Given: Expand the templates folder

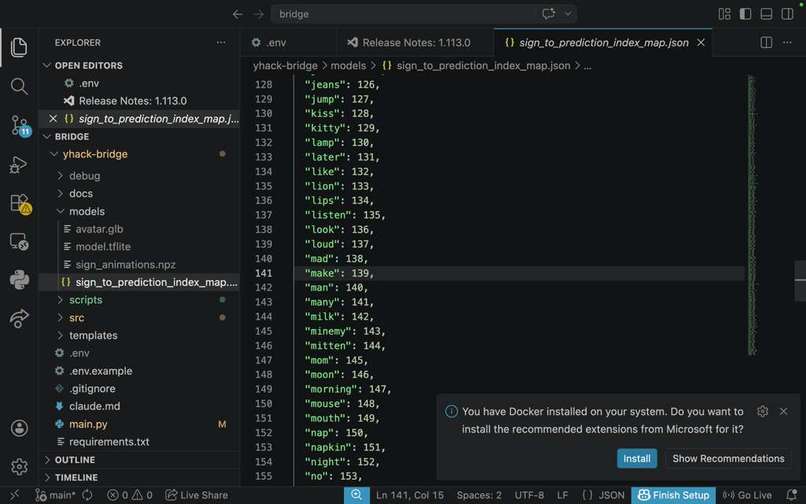Looking at the screenshot, I should click(x=60, y=335).
